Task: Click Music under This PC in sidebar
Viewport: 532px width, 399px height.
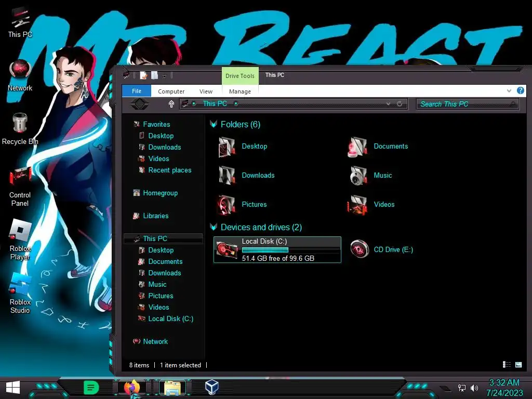Action: coord(157,284)
